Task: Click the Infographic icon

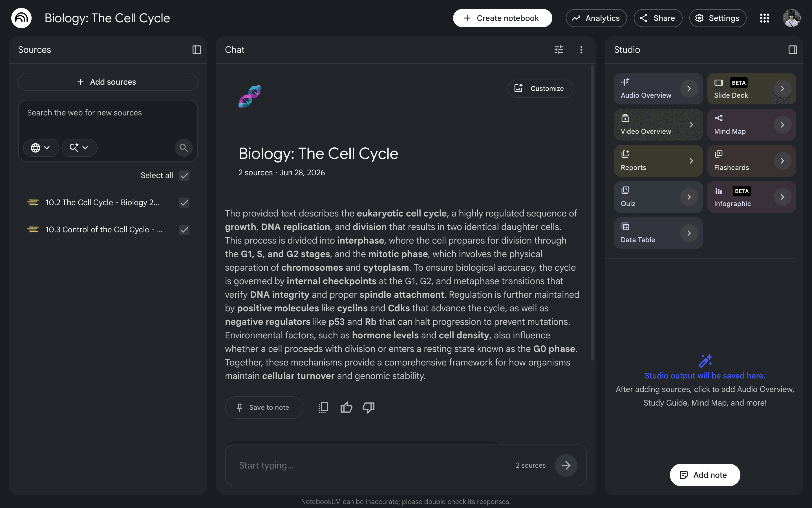Action: click(718, 191)
